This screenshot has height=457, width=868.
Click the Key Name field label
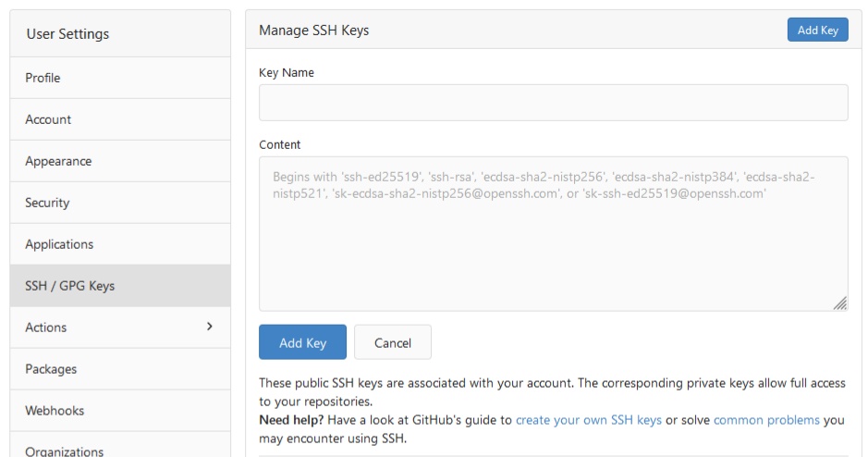287,73
